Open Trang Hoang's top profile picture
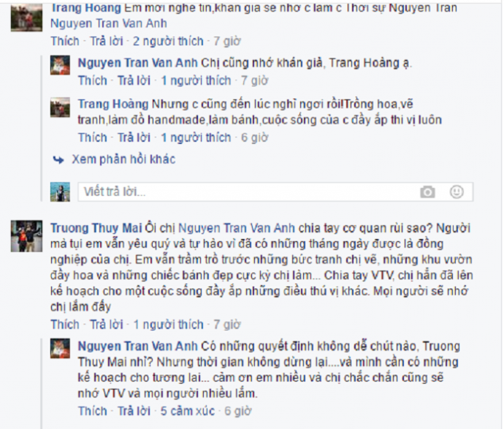Viewport: 504px width, 429px height. [x=26, y=18]
